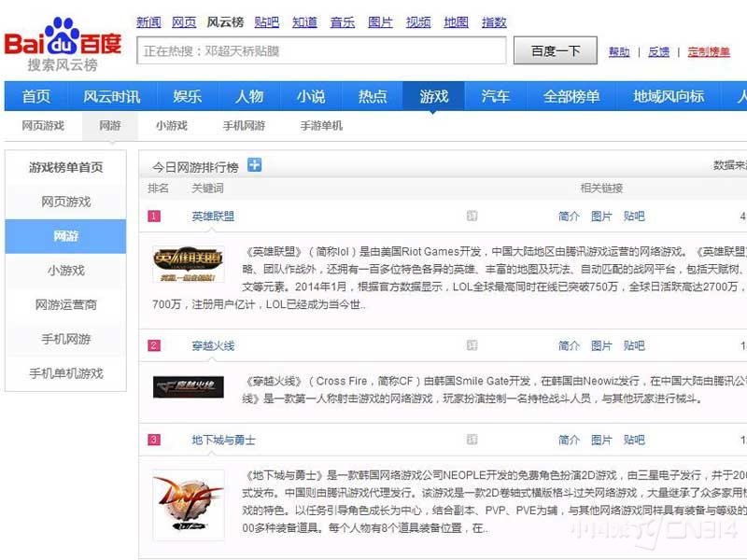Image resolution: width=747 pixels, height=560 pixels.
Task: Switch to 网页游戏 sub-tab
Action: [x=43, y=126]
